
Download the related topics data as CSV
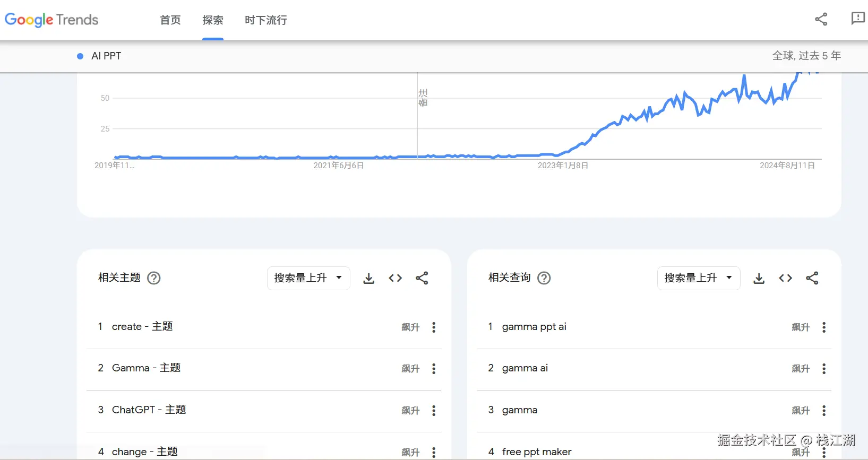click(368, 279)
